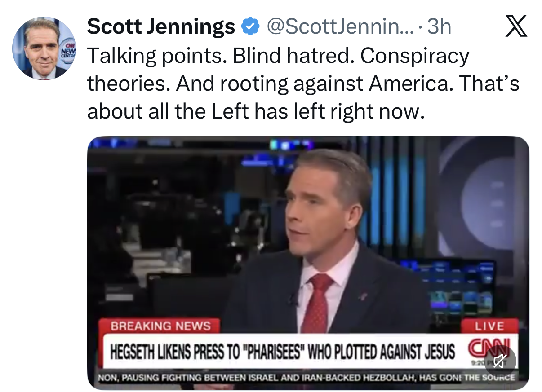The height and width of the screenshot is (392, 542).
Task: Play the embedded CNN video clip
Action: pyautogui.click(x=308, y=263)
